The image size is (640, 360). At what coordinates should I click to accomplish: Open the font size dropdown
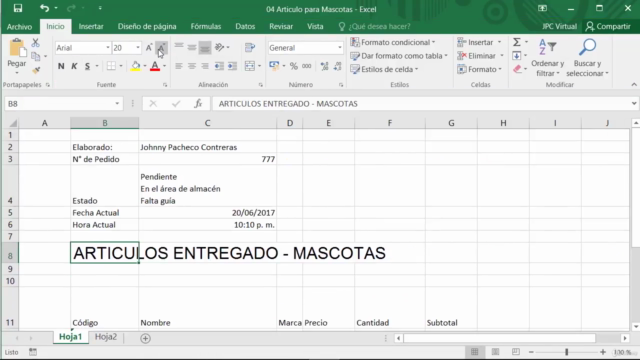point(138,48)
